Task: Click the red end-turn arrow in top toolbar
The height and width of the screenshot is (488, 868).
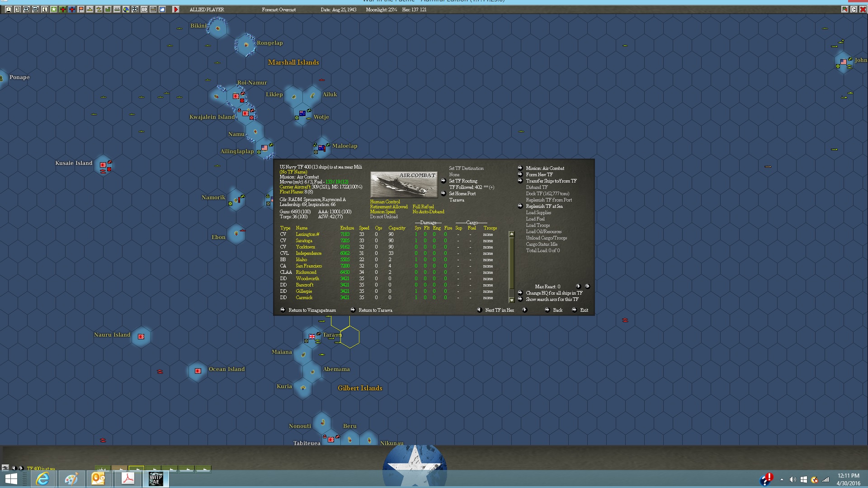Action: [176, 9]
